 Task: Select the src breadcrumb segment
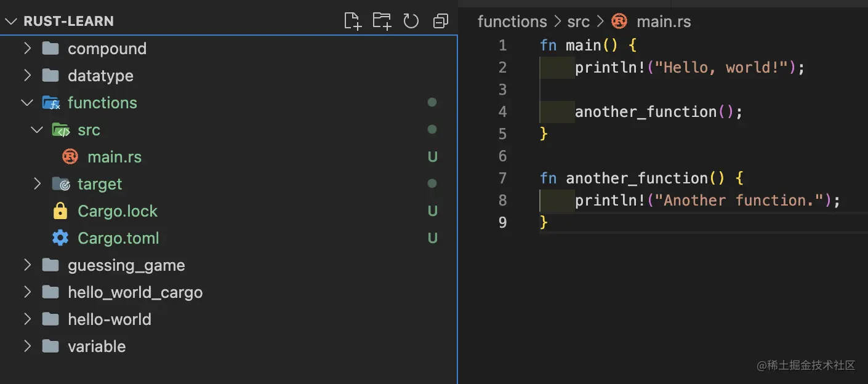(579, 22)
